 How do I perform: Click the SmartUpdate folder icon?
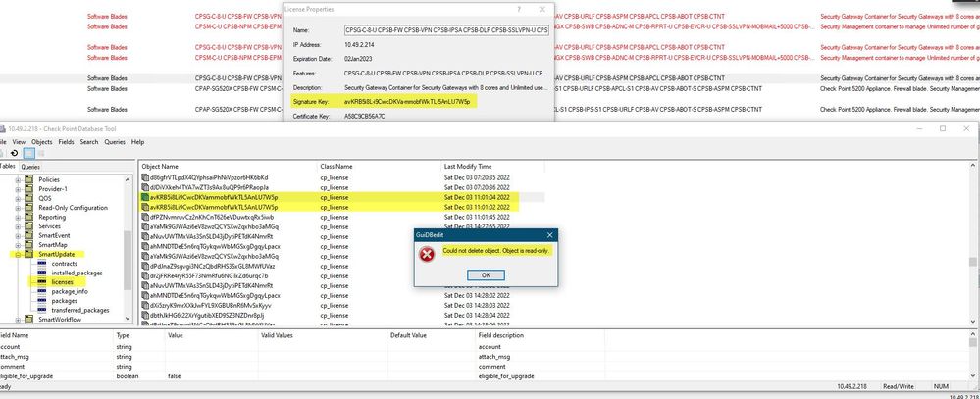coord(29,255)
